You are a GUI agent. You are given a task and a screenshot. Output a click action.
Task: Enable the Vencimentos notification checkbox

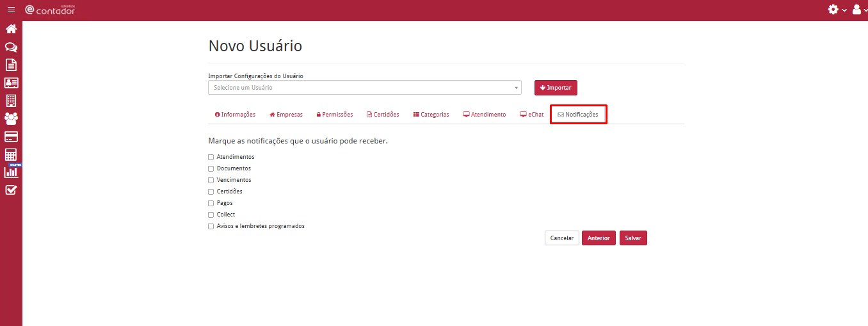pyautogui.click(x=211, y=180)
